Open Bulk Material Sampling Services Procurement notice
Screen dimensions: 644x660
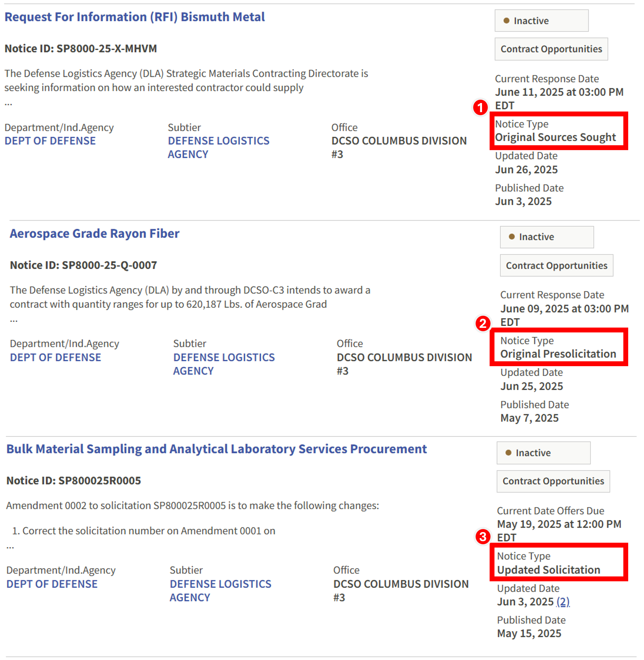(x=216, y=449)
